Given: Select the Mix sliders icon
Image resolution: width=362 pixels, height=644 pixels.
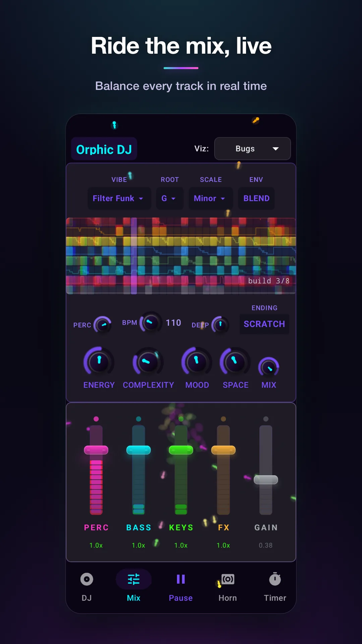Looking at the screenshot, I should tap(133, 579).
